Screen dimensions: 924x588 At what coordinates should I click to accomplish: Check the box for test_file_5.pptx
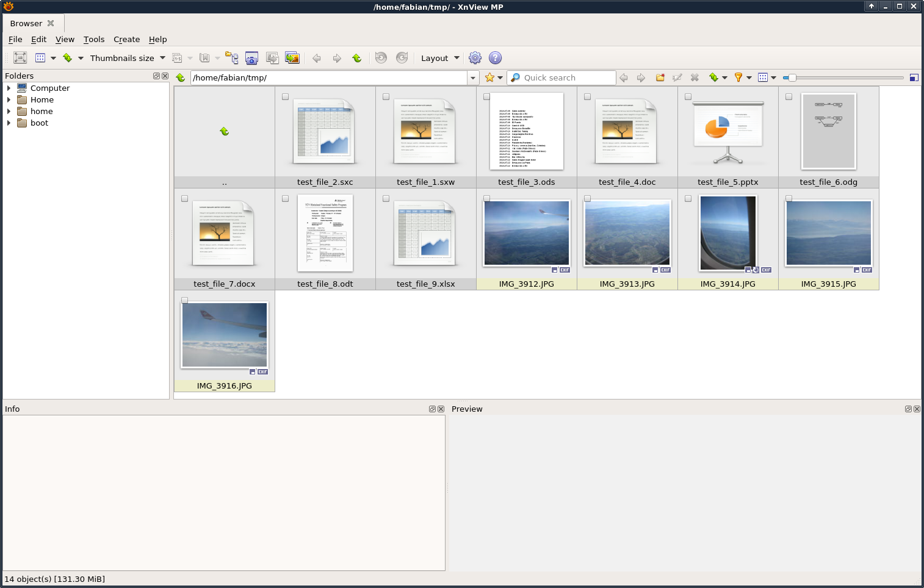pos(688,97)
